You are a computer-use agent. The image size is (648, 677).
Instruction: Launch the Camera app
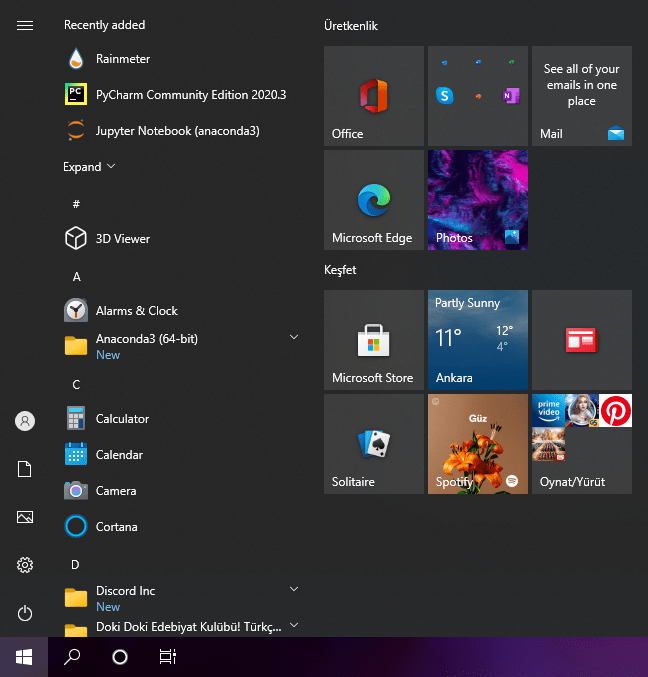pyautogui.click(x=179, y=490)
